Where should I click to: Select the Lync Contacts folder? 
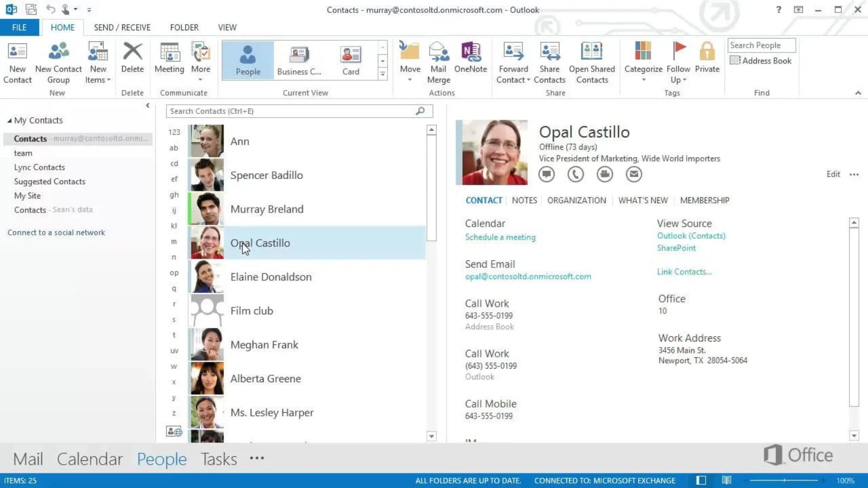40,168
